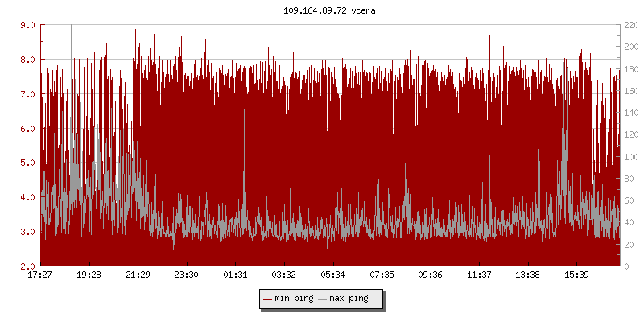Select the 100 right axis value
644x322 pixels.
[x=632, y=156]
